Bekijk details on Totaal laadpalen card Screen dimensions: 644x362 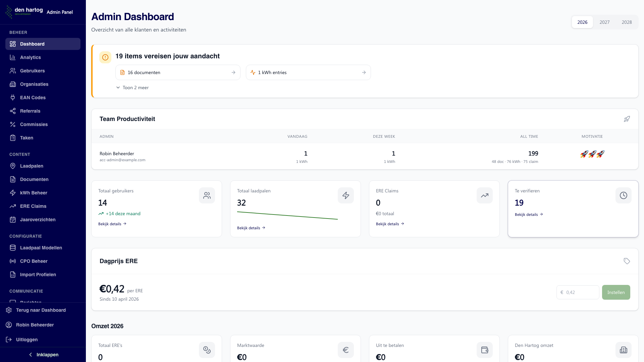pyautogui.click(x=251, y=228)
